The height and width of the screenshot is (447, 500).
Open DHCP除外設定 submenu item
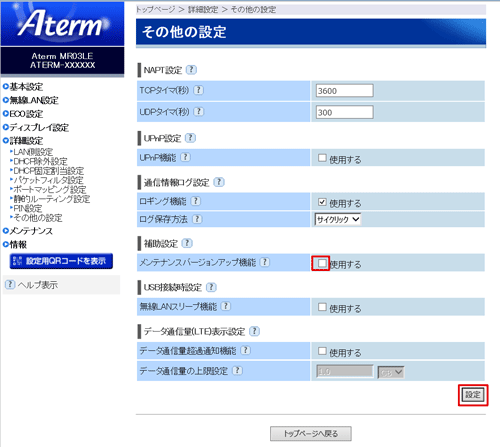point(39,161)
